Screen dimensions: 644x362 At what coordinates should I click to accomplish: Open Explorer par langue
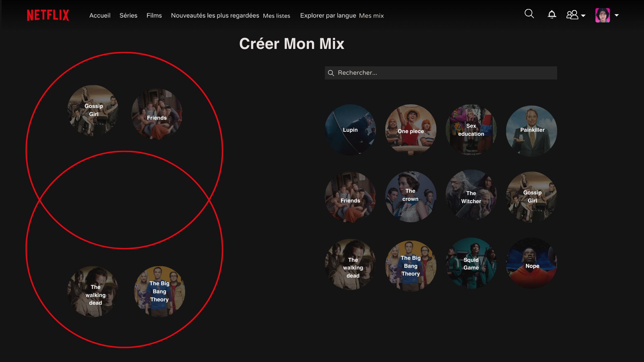pyautogui.click(x=328, y=15)
